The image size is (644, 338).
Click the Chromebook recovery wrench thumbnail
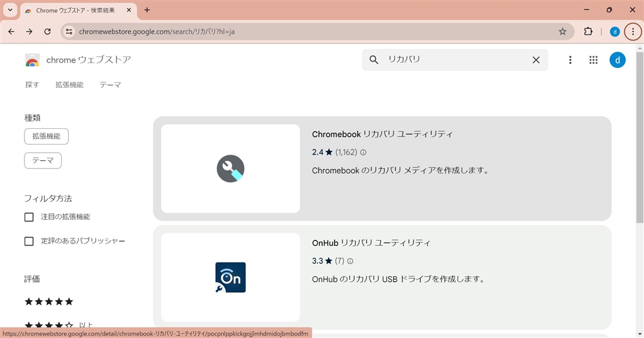coord(230,168)
